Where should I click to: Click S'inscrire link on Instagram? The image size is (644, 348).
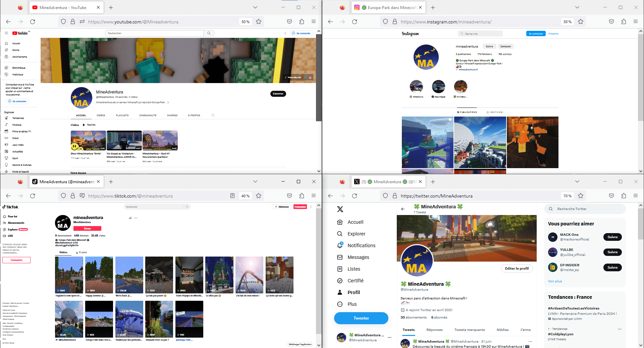pyautogui.click(x=553, y=34)
